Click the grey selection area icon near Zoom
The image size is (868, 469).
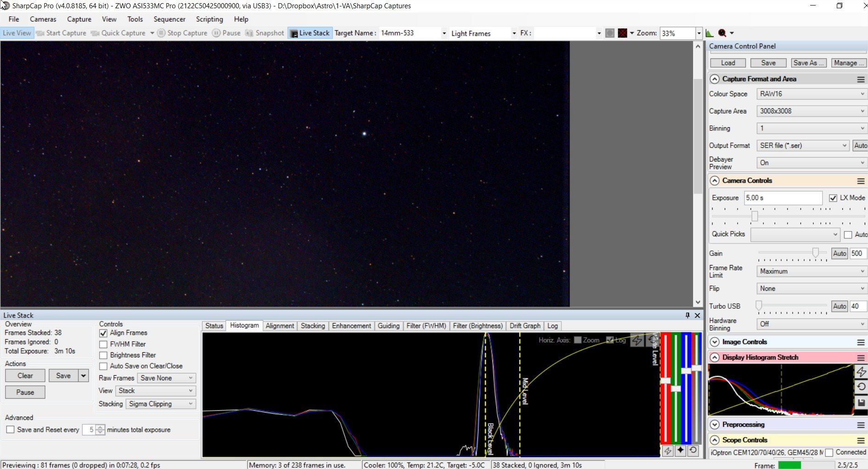610,33
